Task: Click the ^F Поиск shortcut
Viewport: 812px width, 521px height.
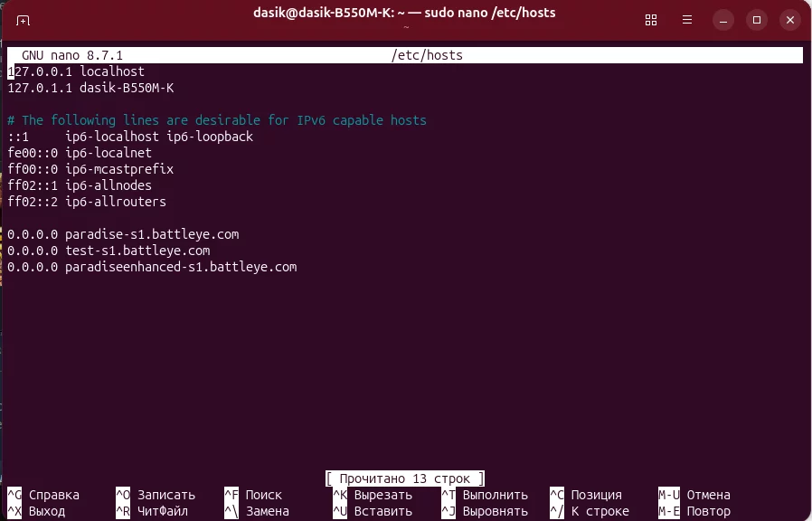Action: click(x=253, y=495)
